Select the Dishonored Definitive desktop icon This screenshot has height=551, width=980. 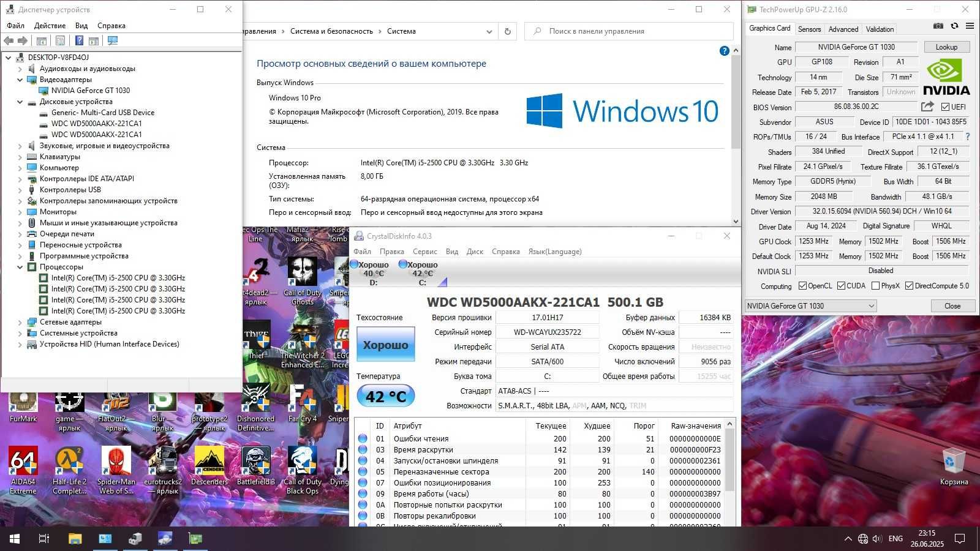pyautogui.click(x=256, y=408)
